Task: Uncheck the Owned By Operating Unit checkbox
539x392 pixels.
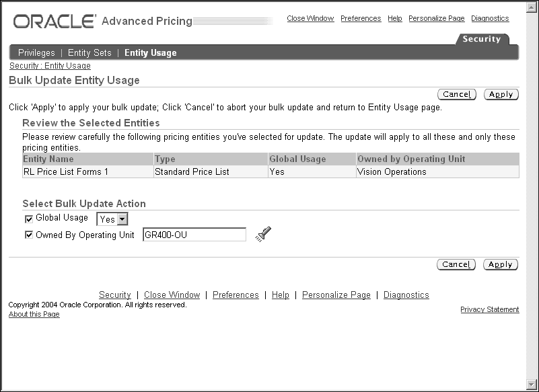Action: coord(29,235)
